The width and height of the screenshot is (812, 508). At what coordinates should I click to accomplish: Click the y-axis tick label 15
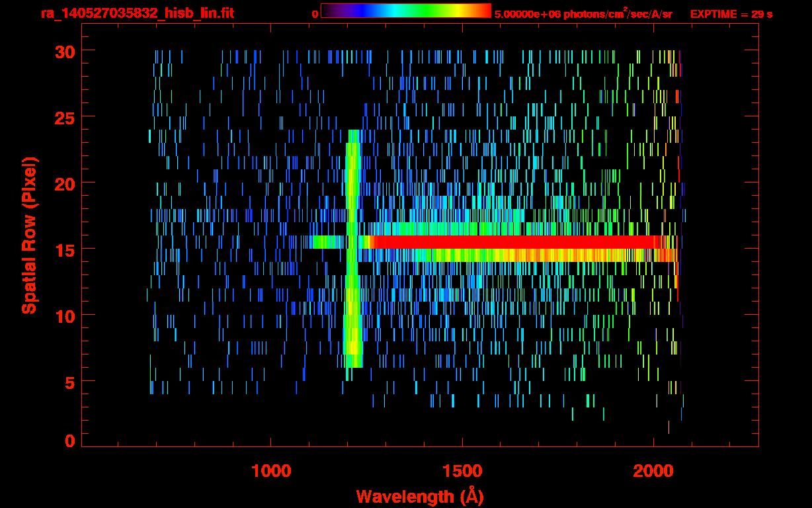[x=64, y=249]
